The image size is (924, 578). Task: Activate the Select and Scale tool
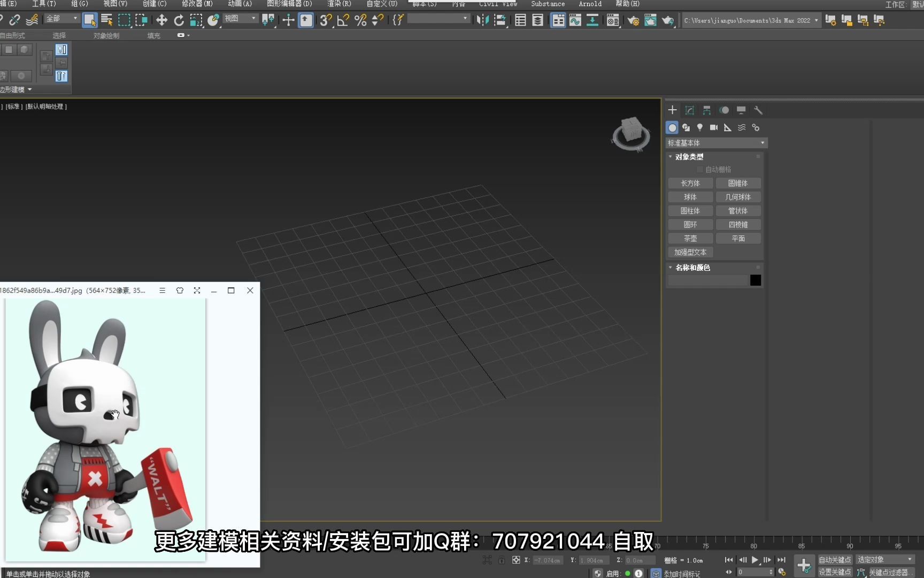pyautogui.click(x=196, y=20)
